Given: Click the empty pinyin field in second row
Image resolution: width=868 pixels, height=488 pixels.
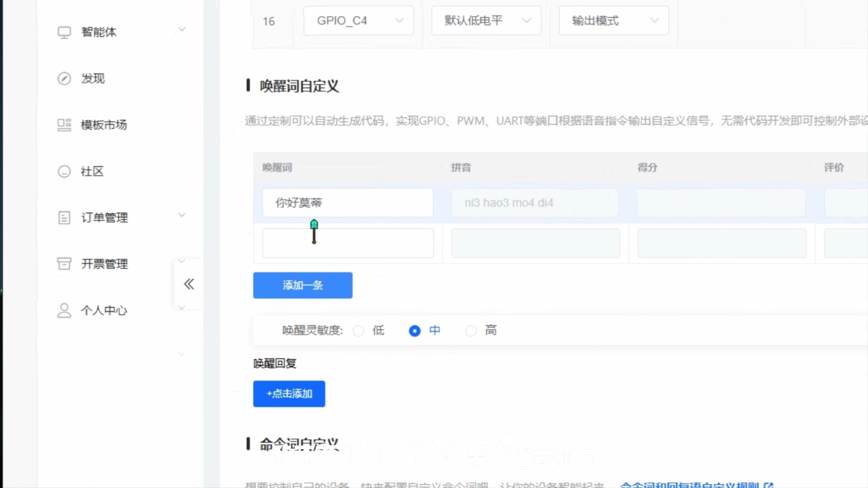Looking at the screenshot, I should tap(535, 243).
